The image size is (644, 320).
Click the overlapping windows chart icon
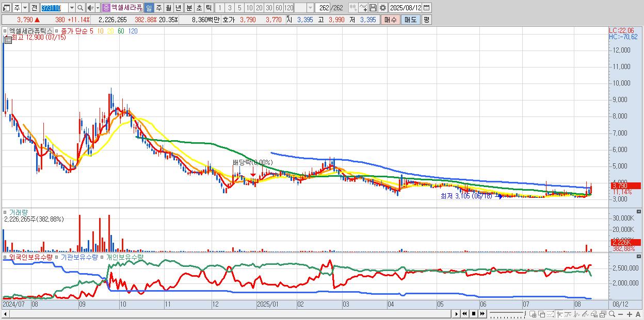click(x=542, y=314)
